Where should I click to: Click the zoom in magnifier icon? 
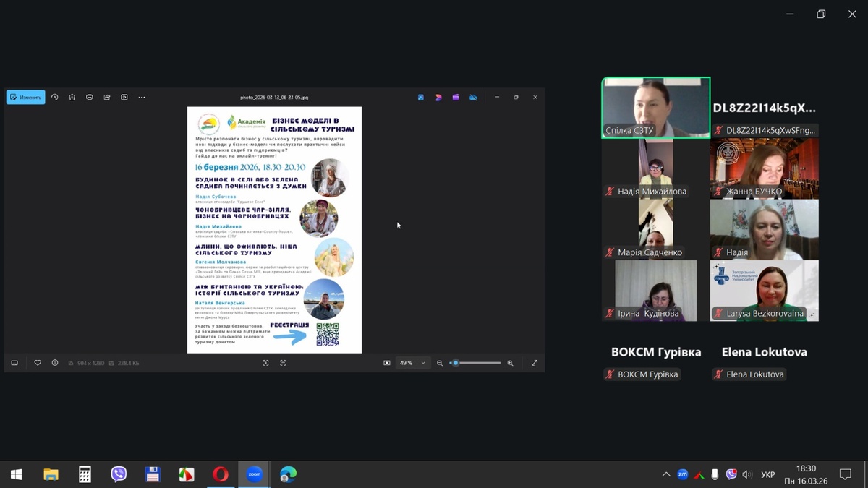(510, 363)
